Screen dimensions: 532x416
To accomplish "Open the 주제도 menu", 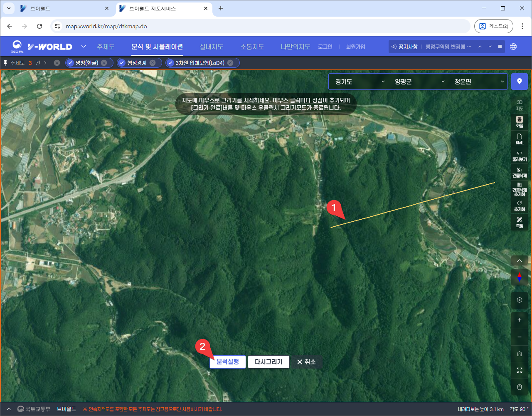I will tap(106, 47).
